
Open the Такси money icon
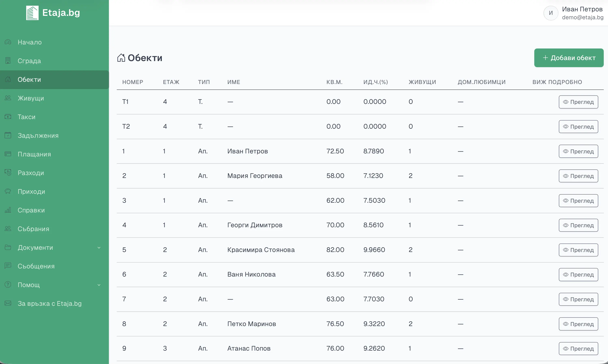click(8, 117)
